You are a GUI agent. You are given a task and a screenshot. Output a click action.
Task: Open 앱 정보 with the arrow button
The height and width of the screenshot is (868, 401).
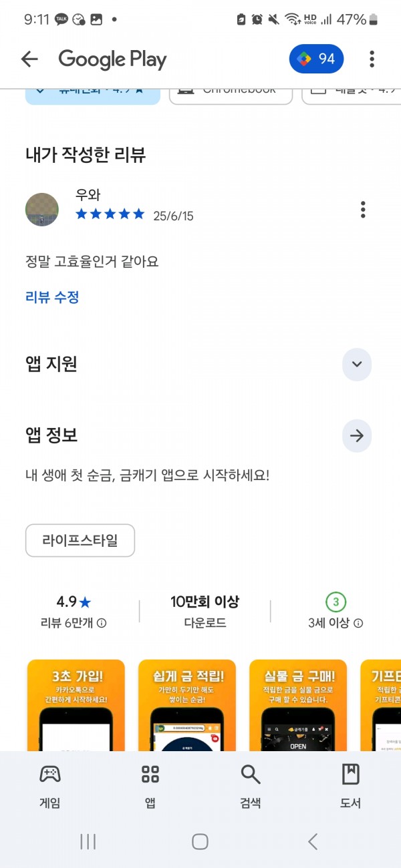[356, 436]
